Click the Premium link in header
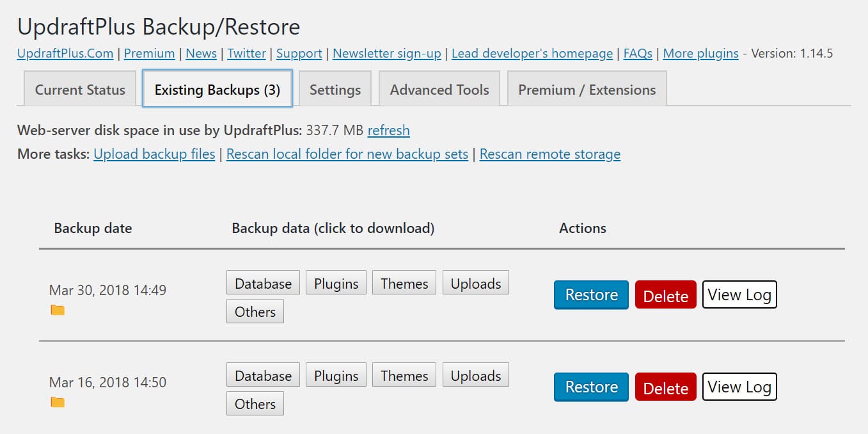The image size is (868, 434). click(x=150, y=54)
